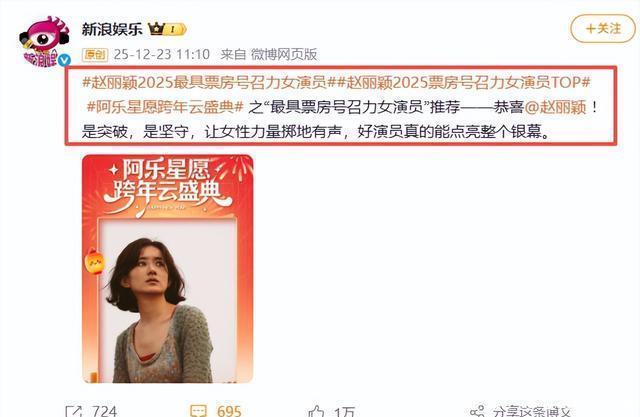The width and height of the screenshot is (640, 417).
Task: Open the 微博网页版 source link
Action: coord(284,54)
